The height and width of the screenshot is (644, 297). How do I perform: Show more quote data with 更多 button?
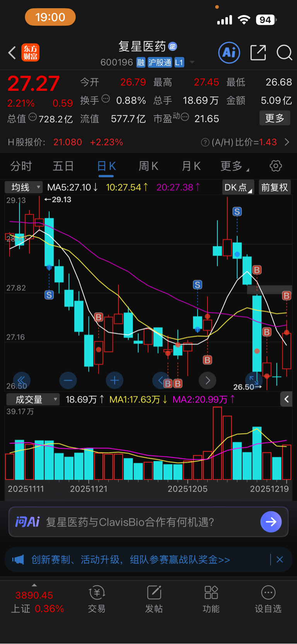(275, 118)
